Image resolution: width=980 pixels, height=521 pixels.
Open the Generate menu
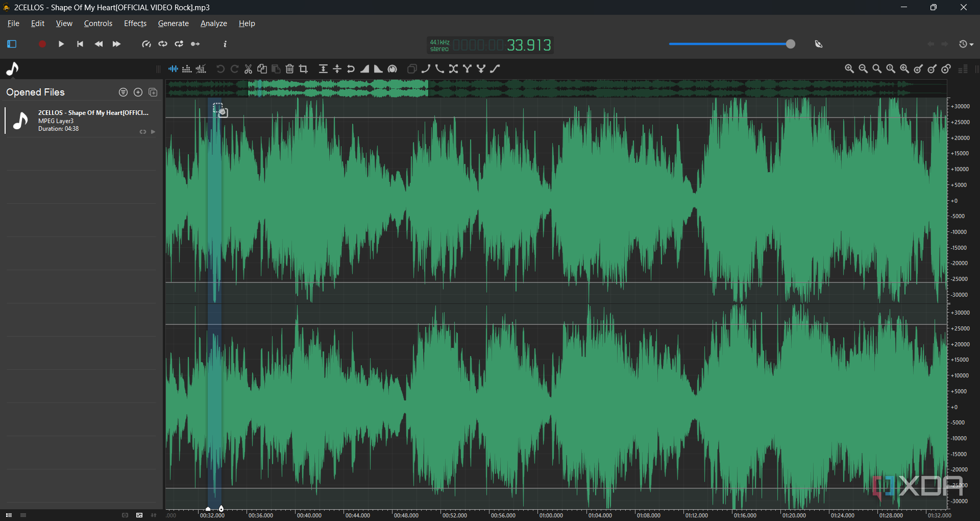point(174,23)
